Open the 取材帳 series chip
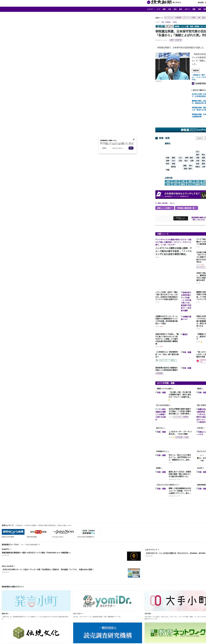 point(159,468)
